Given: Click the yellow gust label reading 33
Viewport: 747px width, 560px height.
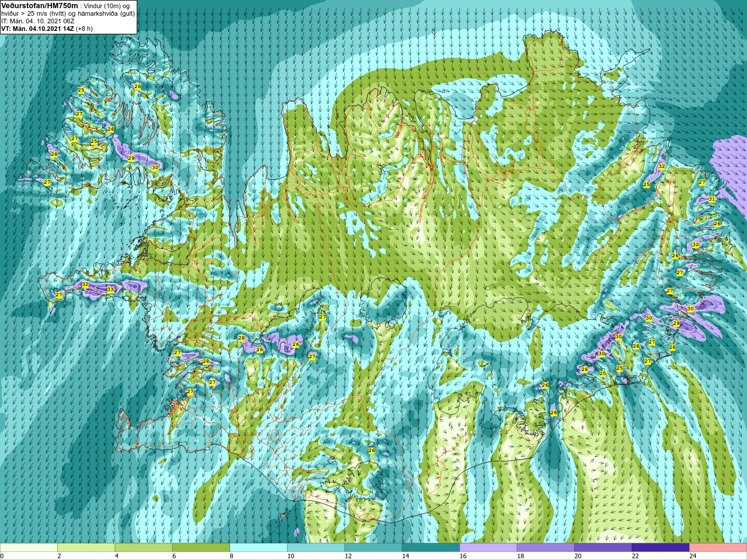Looking at the screenshot, I should 110,289.
